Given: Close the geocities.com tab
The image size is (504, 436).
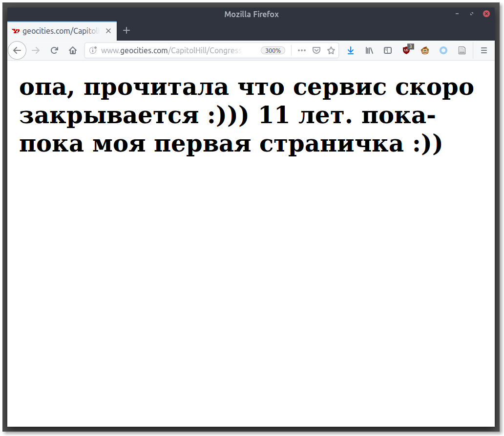Looking at the screenshot, I should click(x=108, y=31).
